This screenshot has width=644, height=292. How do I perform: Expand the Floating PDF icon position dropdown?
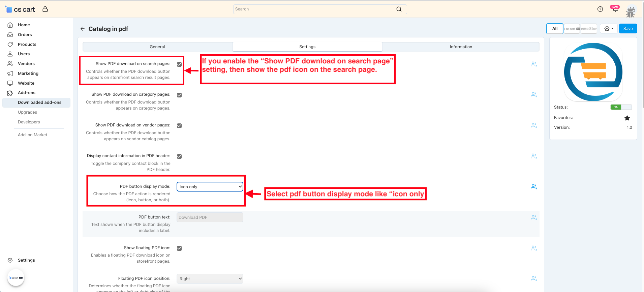pos(210,279)
